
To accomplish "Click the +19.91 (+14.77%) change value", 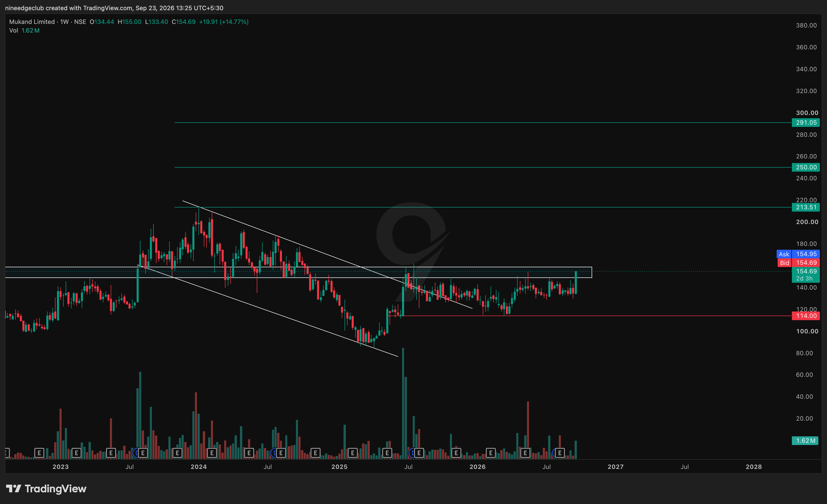I will (224, 22).
